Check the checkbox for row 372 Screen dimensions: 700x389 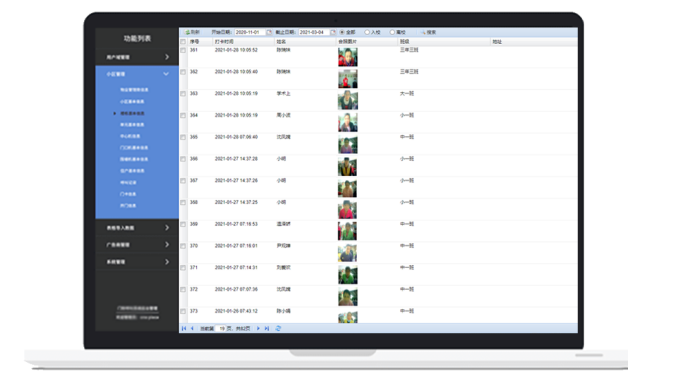[183, 289]
